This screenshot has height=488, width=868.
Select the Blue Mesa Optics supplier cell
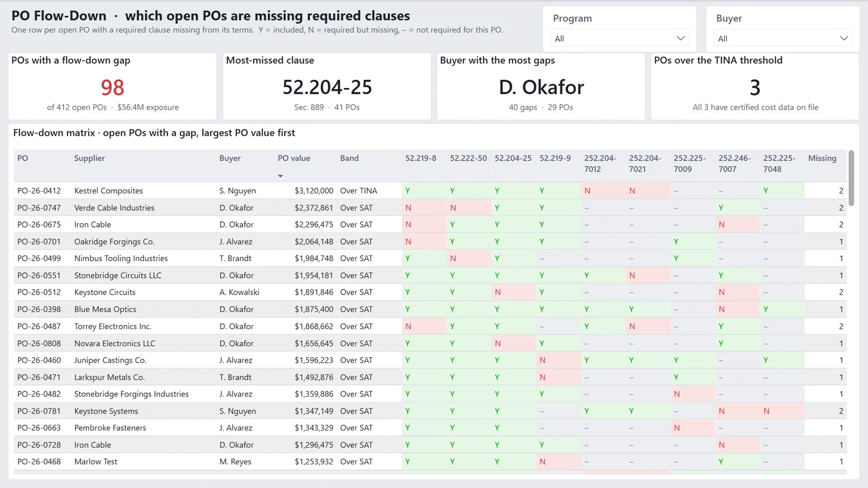pyautogui.click(x=105, y=309)
